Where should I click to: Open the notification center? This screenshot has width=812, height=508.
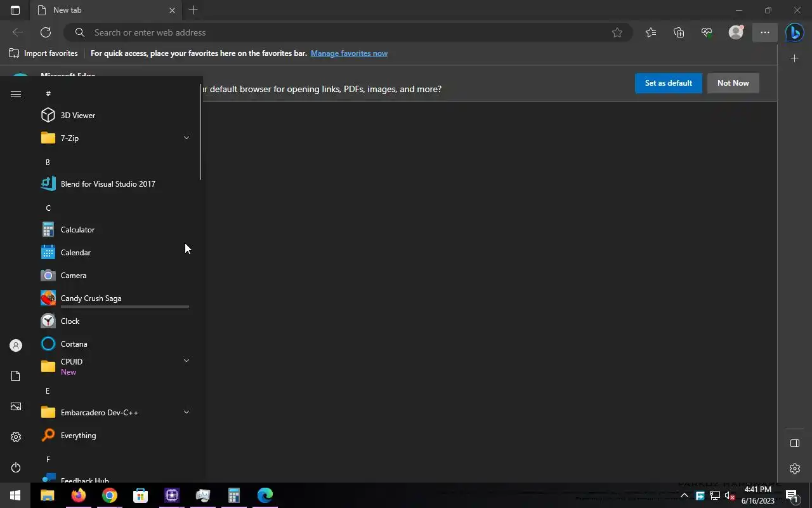pyautogui.click(x=791, y=496)
